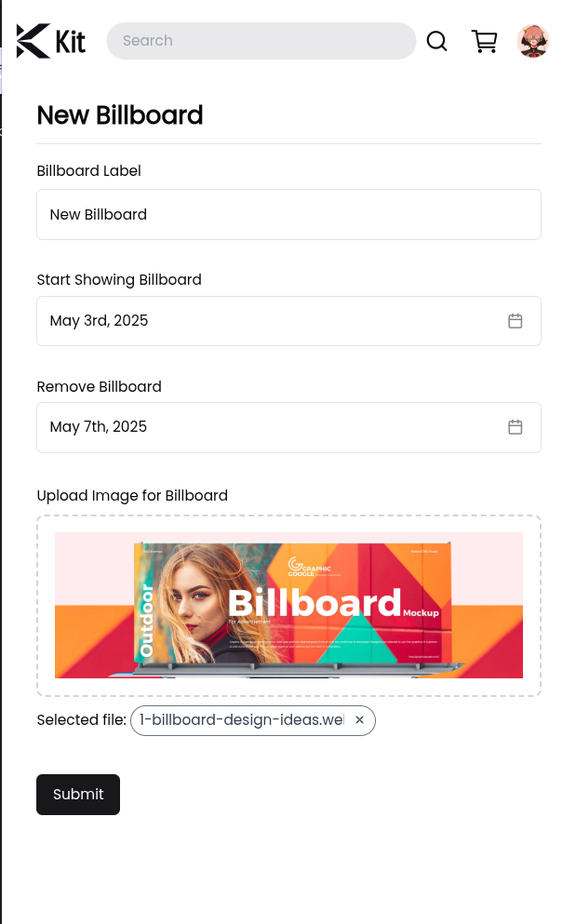The image size is (576, 924).
Task: Open the shopping cart
Action: click(484, 41)
